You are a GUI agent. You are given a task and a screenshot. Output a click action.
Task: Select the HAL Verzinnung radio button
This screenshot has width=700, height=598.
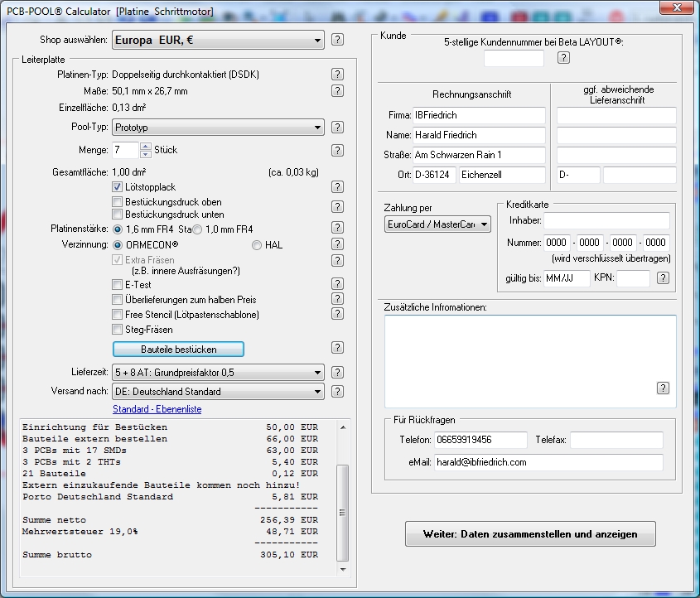(257, 245)
